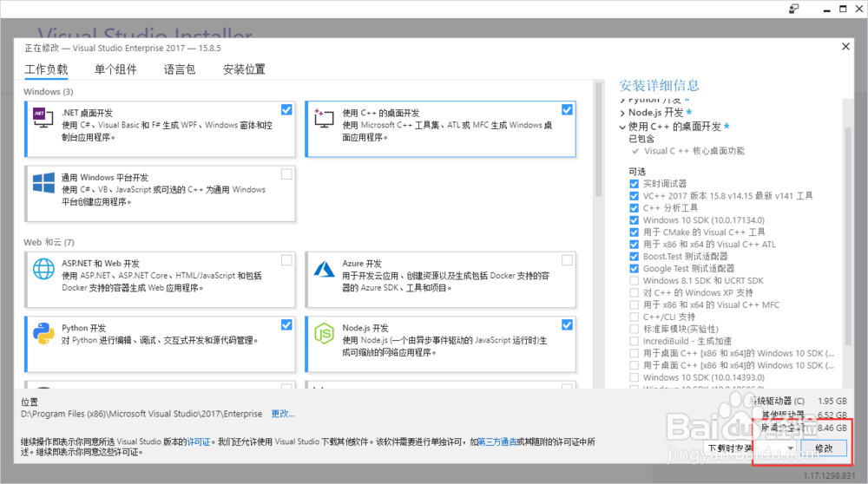The width and height of the screenshot is (868, 484).
Task: Click the feedback icon in the title bar
Action: tap(794, 9)
